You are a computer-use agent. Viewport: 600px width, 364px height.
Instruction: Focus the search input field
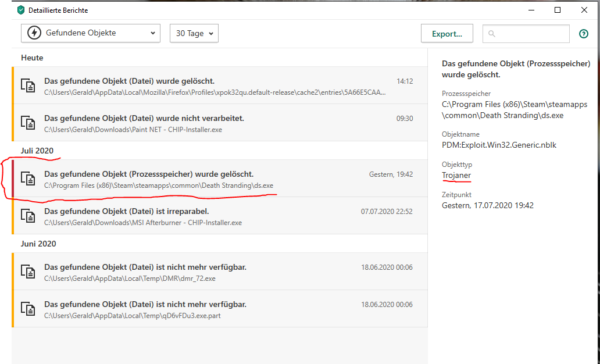click(x=526, y=34)
